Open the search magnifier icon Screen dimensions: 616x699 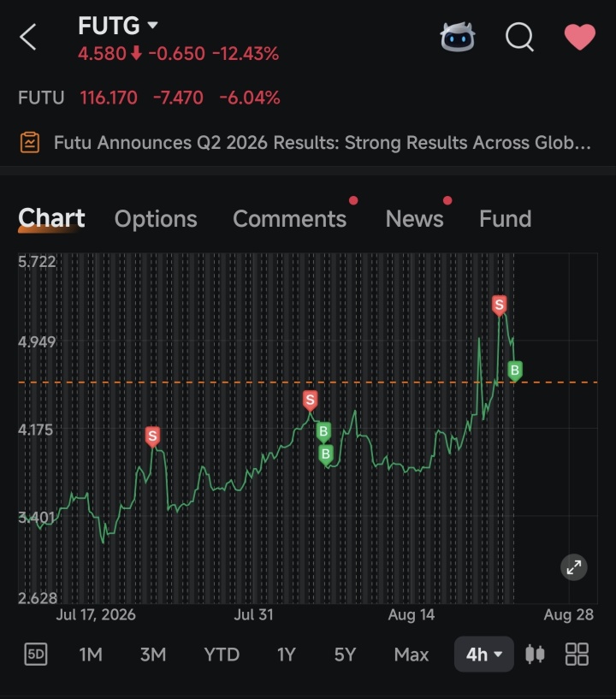click(x=519, y=37)
